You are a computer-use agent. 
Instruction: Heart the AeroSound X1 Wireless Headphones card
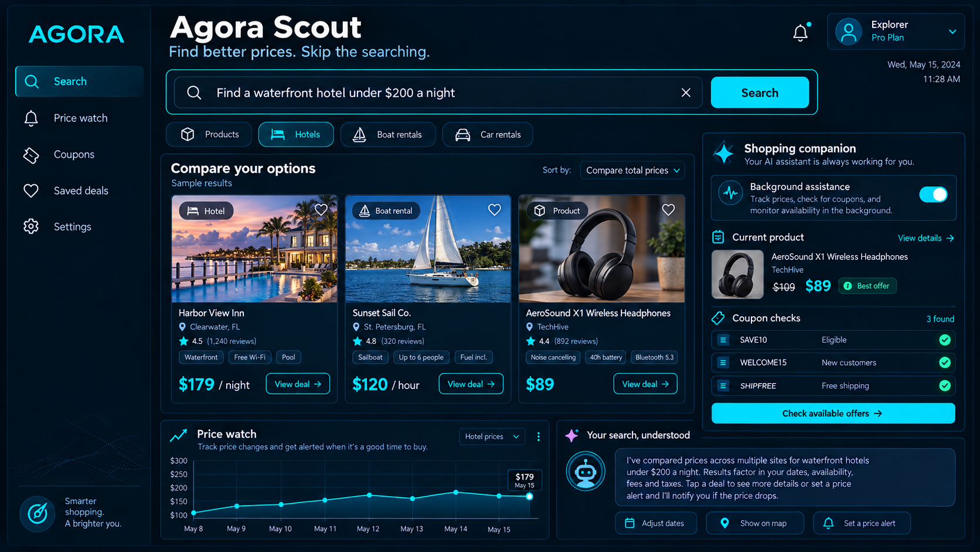coord(668,209)
